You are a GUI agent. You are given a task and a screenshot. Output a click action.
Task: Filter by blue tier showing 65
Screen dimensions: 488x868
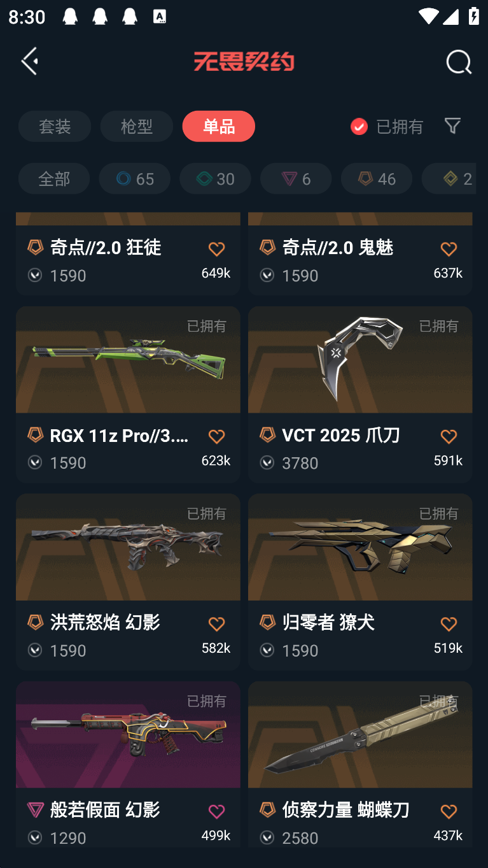(x=135, y=178)
